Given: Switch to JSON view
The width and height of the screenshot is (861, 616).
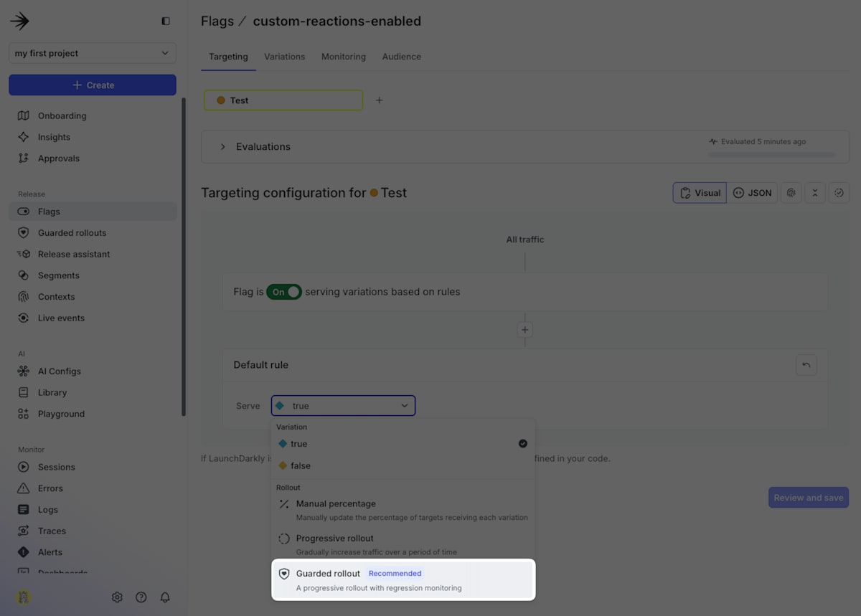Looking at the screenshot, I should [x=752, y=193].
